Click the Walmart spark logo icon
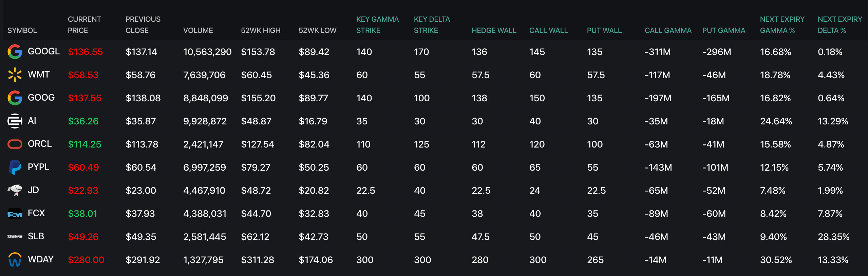Viewport: 868px width, 276px height. 15,75
